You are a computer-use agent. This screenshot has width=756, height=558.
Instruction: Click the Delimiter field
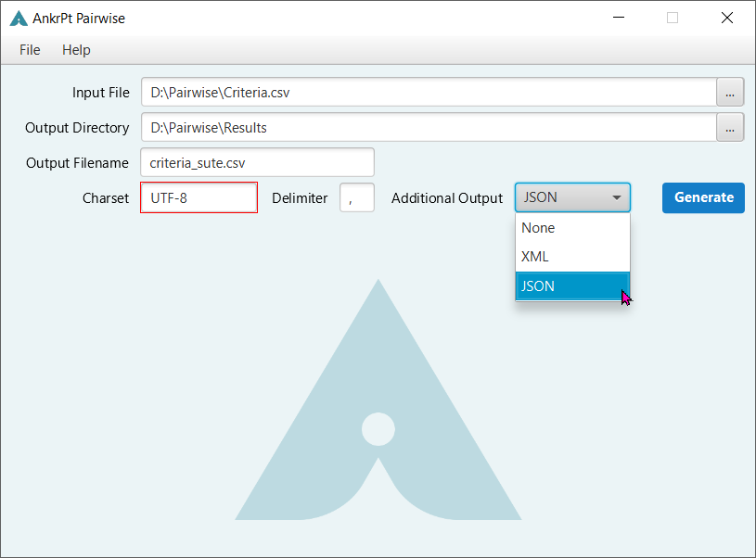(357, 197)
